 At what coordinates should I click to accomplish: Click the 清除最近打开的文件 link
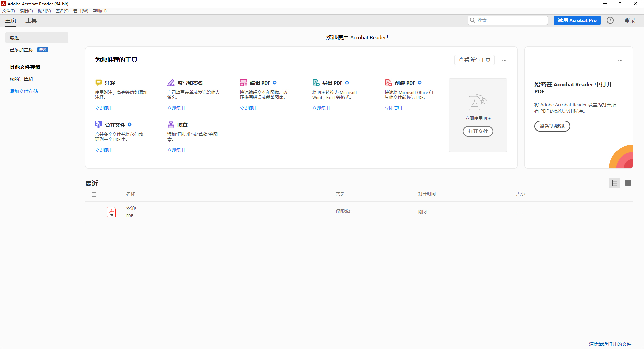(x=609, y=344)
